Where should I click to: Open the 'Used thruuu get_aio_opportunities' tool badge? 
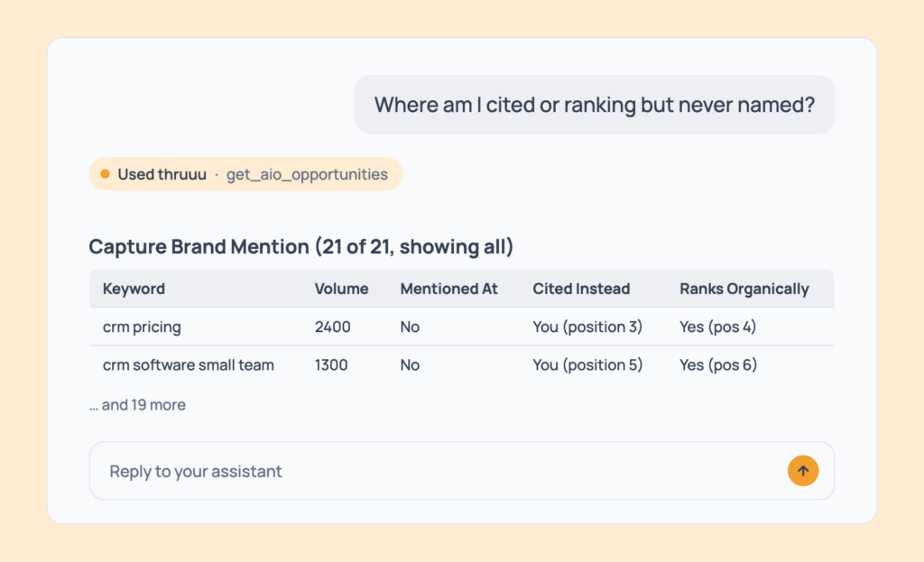tap(245, 174)
